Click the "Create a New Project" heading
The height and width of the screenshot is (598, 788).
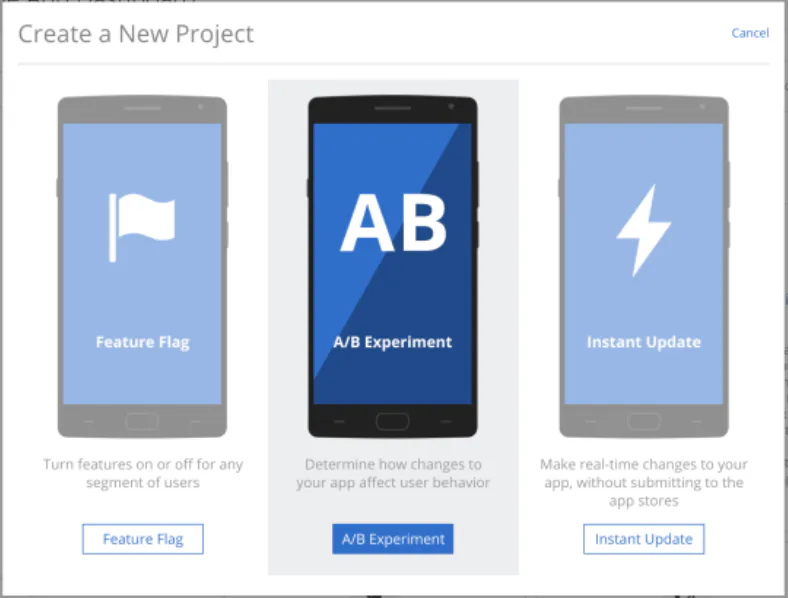coord(136,35)
